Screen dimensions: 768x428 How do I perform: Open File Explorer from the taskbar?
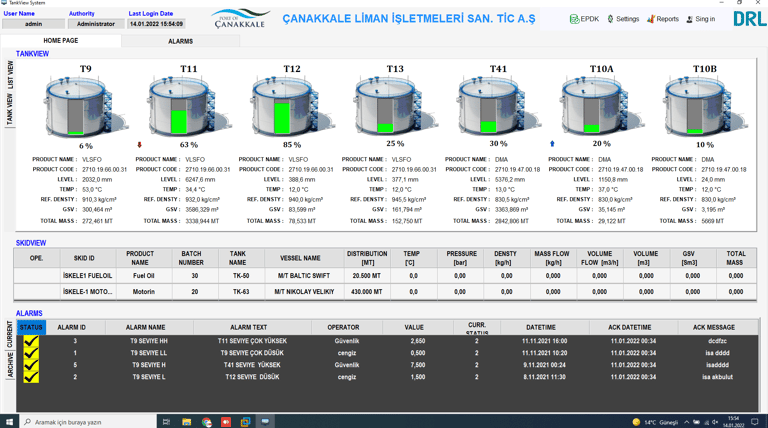click(186, 422)
